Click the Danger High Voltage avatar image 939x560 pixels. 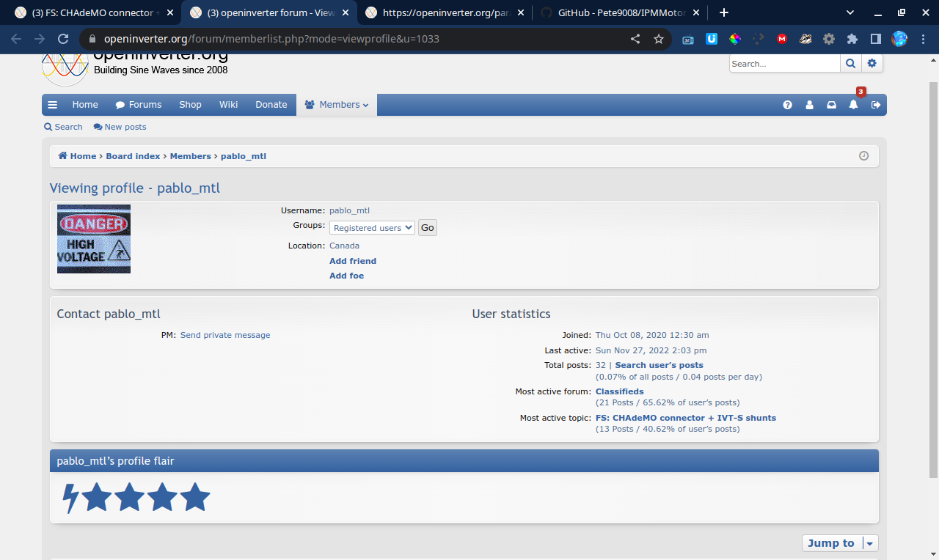click(94, 239)
